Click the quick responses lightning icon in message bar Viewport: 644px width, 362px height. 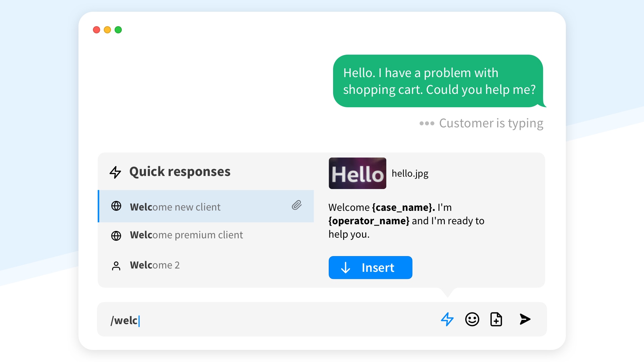447,319
